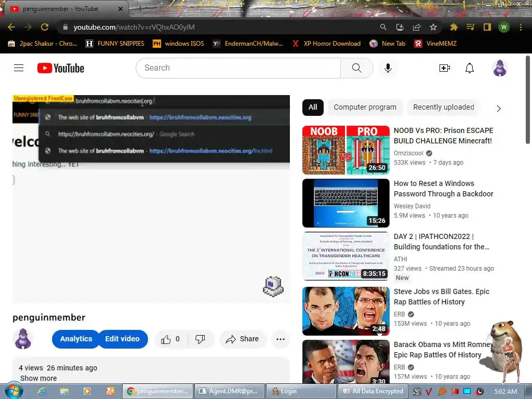Open Windows Explorer from the taskbar
The width and height of the screenshot is (532, 399).
(x=64, y=391)
